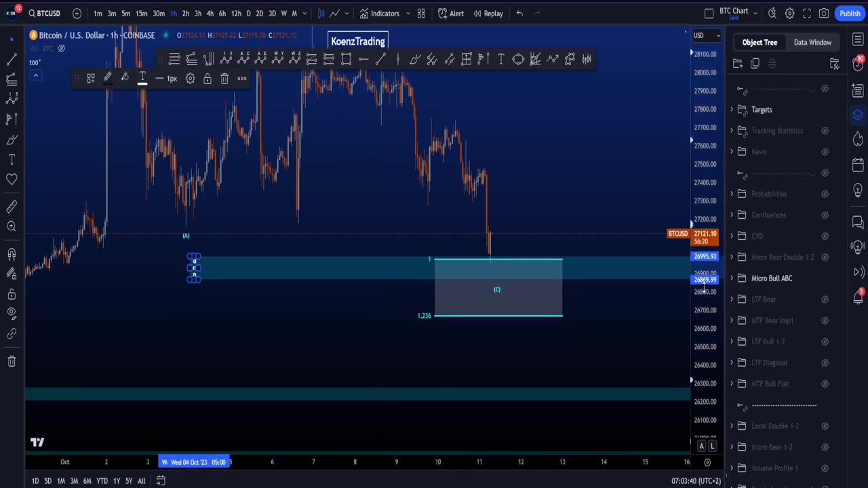Screen dimensions: 868x488
Task: Open chart settings gear in top bar
Action: [x=789, y=14]
